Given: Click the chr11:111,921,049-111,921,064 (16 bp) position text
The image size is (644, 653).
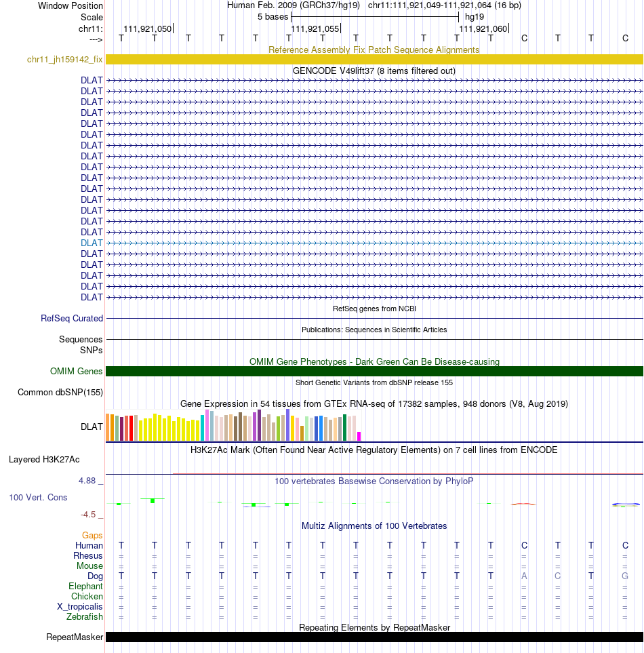Looking at the screenshot, I should (445, 5).
